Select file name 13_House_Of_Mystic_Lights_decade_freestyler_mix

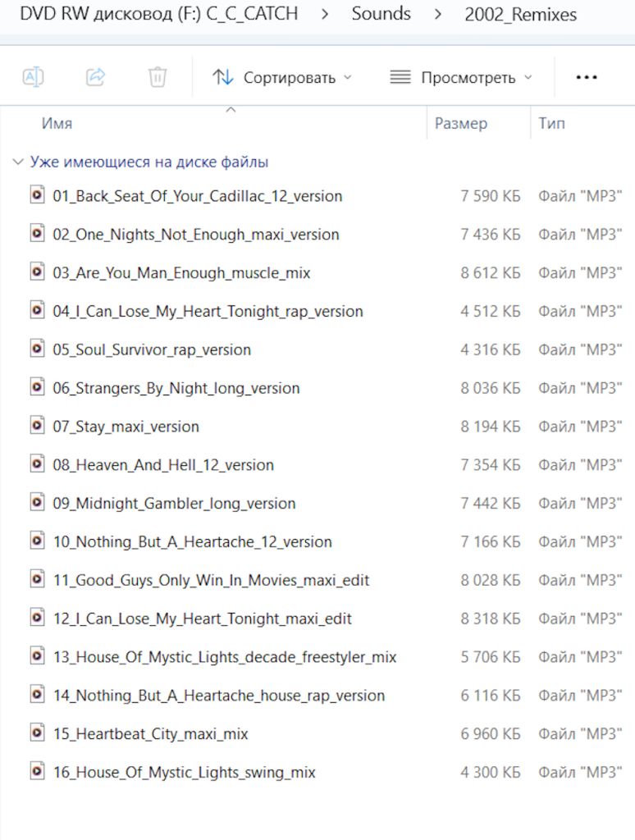[225, 657]
